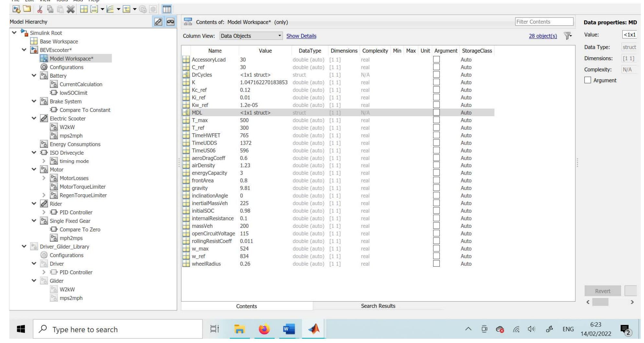The width and height of the screenshot is (644, 343).
Task: Open a model using the folder icon
Action: [x=28, y=10]
